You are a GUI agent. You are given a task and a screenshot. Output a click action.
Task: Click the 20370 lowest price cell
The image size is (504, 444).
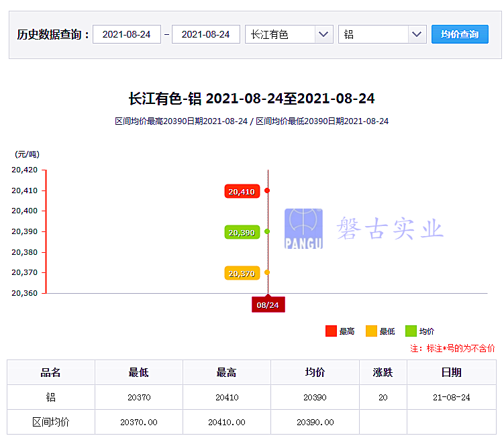pos(139,397)
